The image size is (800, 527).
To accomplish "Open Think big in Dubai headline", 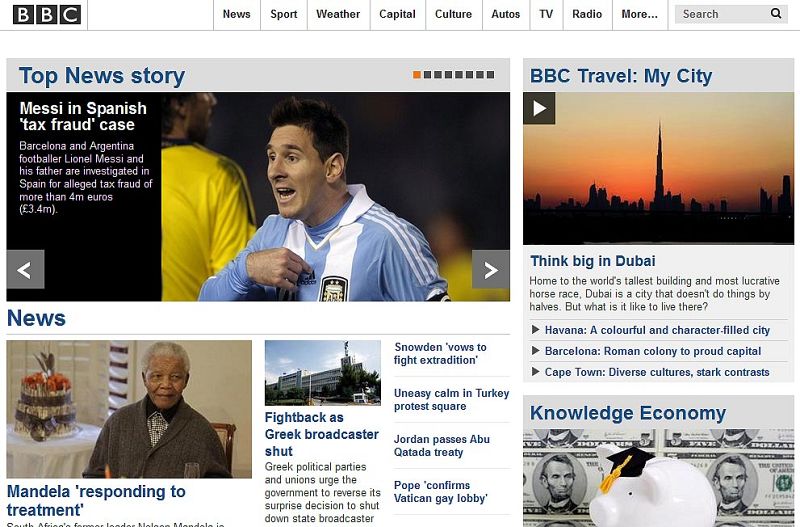I will (x=593, y=261).
